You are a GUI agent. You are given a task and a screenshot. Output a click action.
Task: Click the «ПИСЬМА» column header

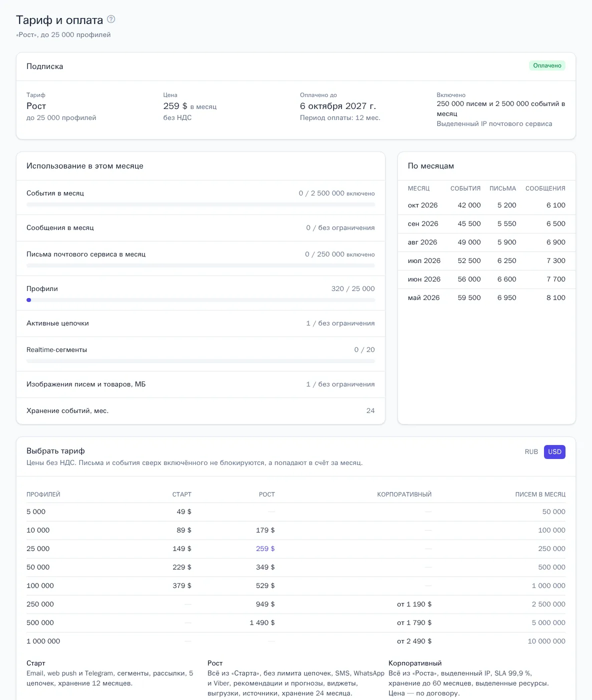pyautogui.click(x=502, y=188)
